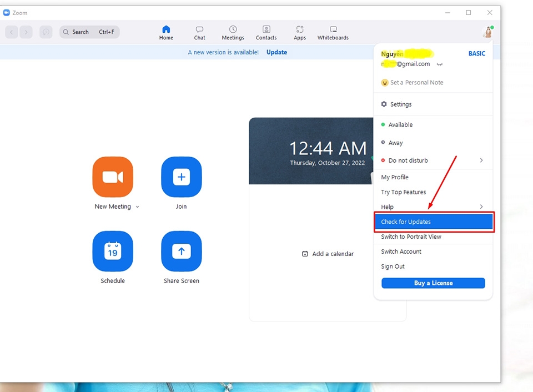Maximize the Zoom window
Screen dimensions: 533x392
click(469, 13)
